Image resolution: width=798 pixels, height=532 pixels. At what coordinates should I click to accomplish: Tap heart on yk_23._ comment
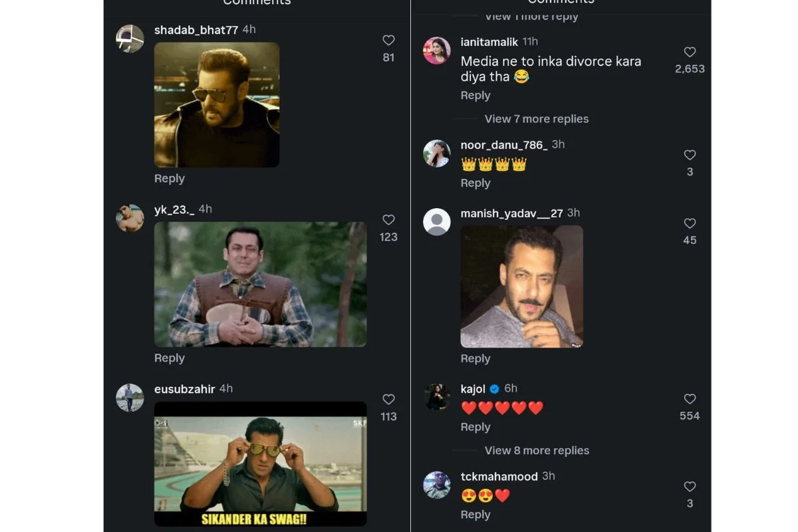point(389,220)
